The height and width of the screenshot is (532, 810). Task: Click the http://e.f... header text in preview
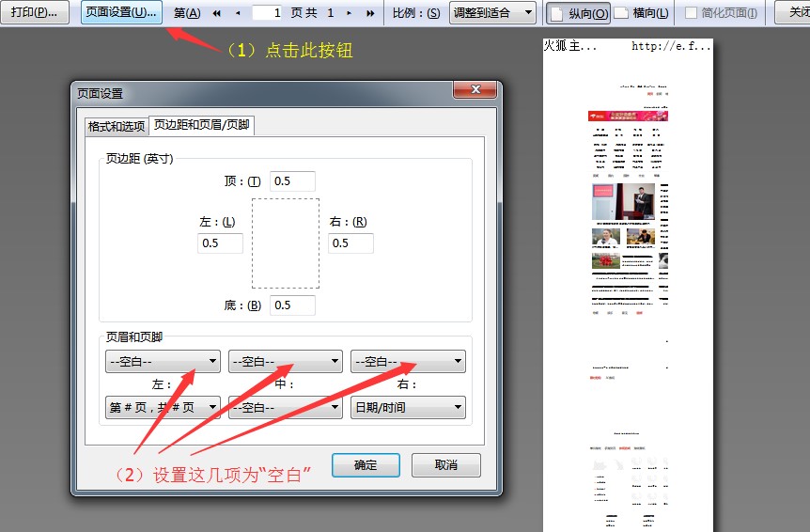tap(671, 46)
